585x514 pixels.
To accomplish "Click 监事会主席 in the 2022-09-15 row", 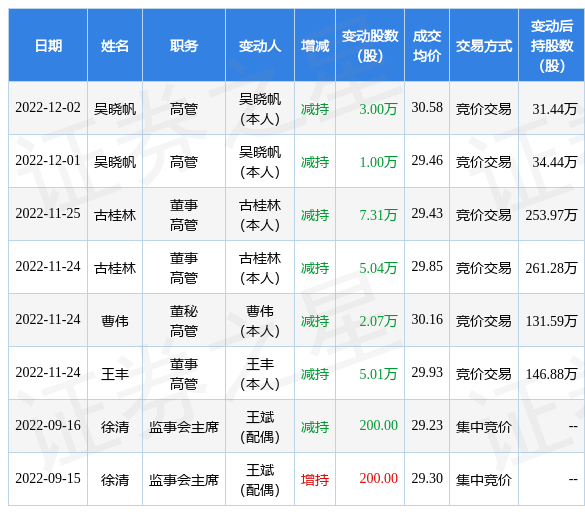I will [184, 479].
